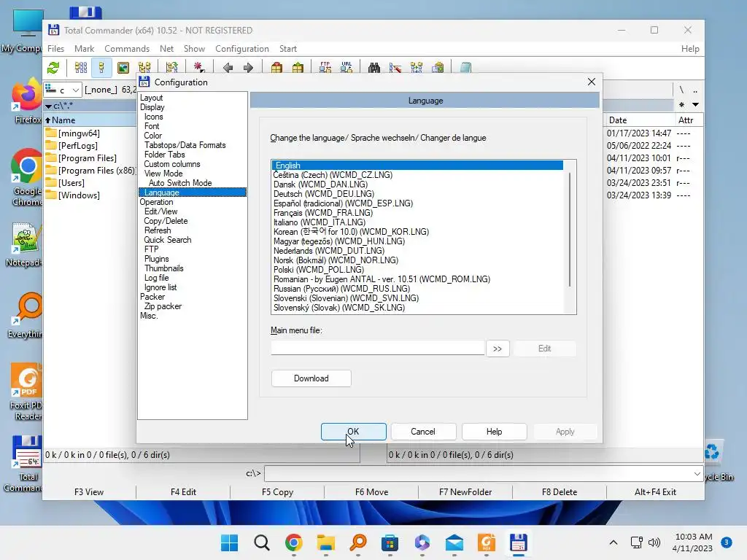Screen dimensions: 747x560
Task: Select Font in the configuration tree
Action: point(152,126)
